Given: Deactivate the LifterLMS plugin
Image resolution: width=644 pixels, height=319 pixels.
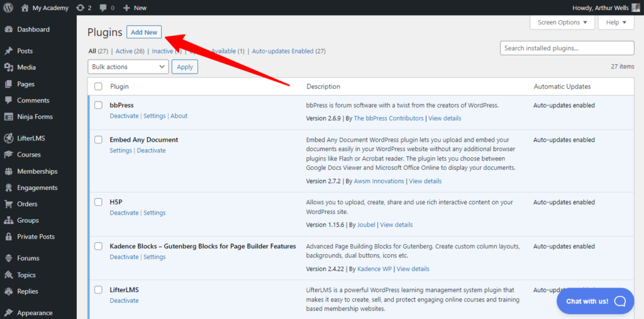Looking at the screenshot, I should point(124,301).
